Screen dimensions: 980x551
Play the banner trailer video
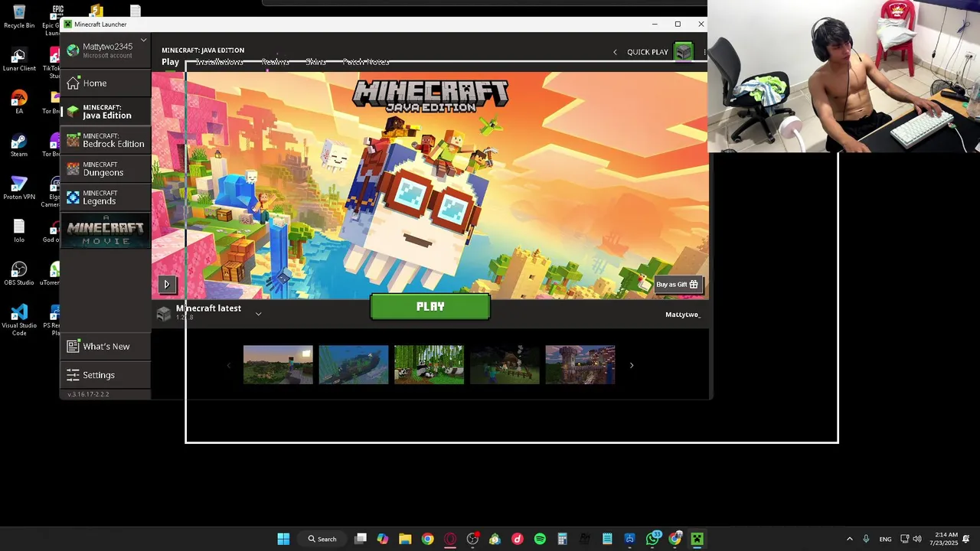click(167, 284)
